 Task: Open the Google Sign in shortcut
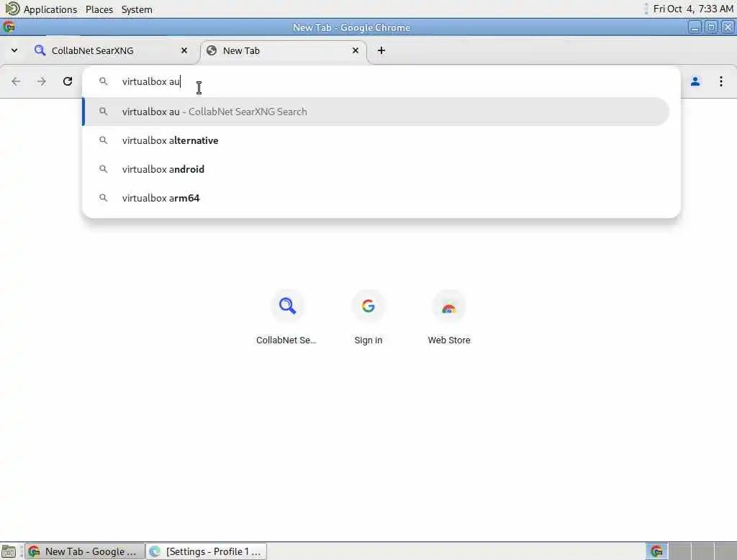tap(368, 318)
